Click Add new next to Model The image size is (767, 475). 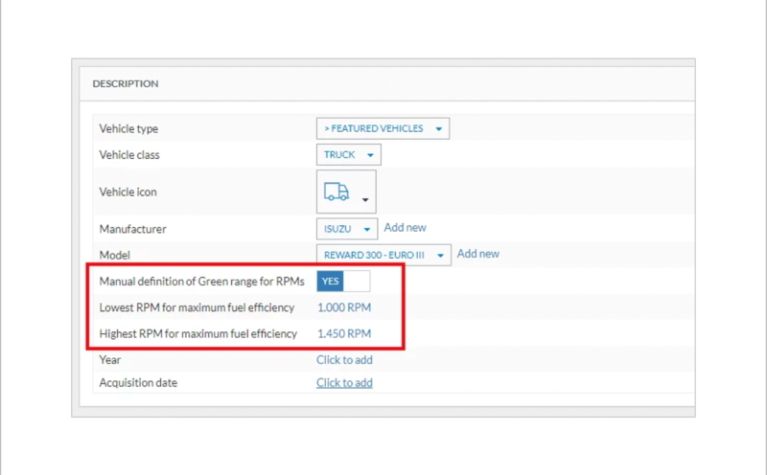pyautogui.click(x=478, y=253)
